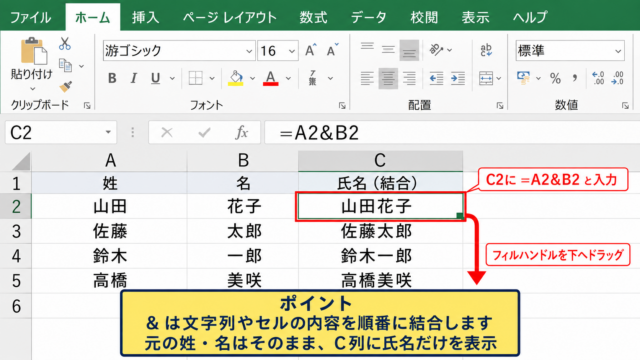Increase indent icon
640x360 pixels.
tap(458, 78)
